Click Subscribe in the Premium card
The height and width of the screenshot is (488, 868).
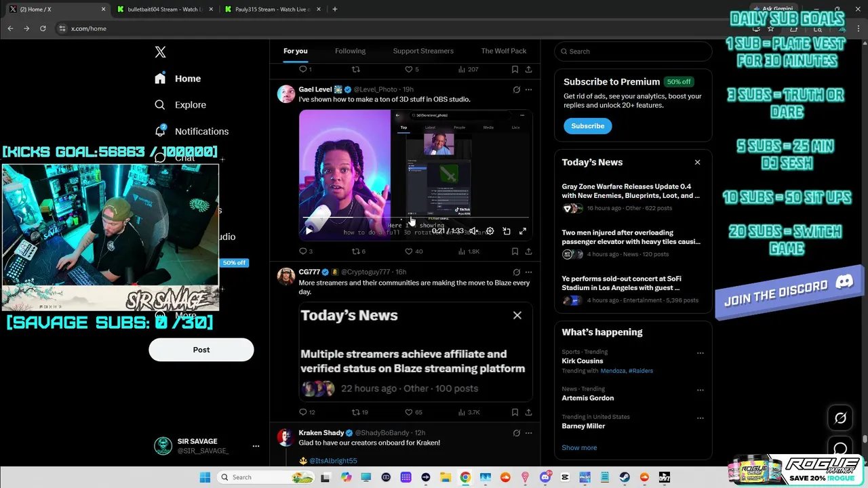pos(587,126)
